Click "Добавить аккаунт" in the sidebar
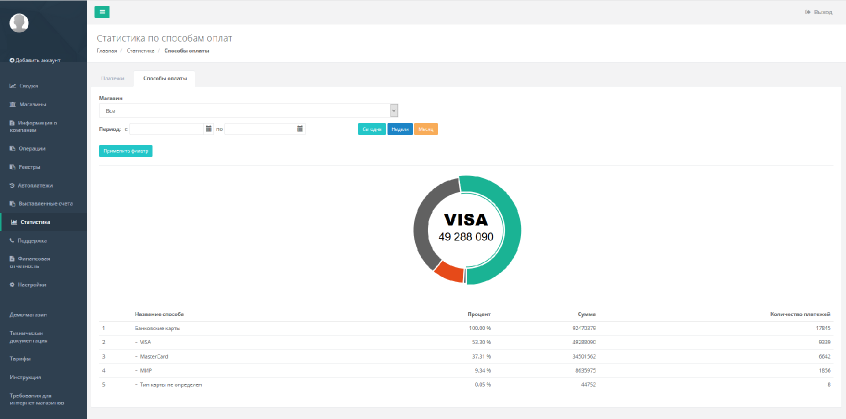Viewport: 846px width, 419px height. pos(35,60)
